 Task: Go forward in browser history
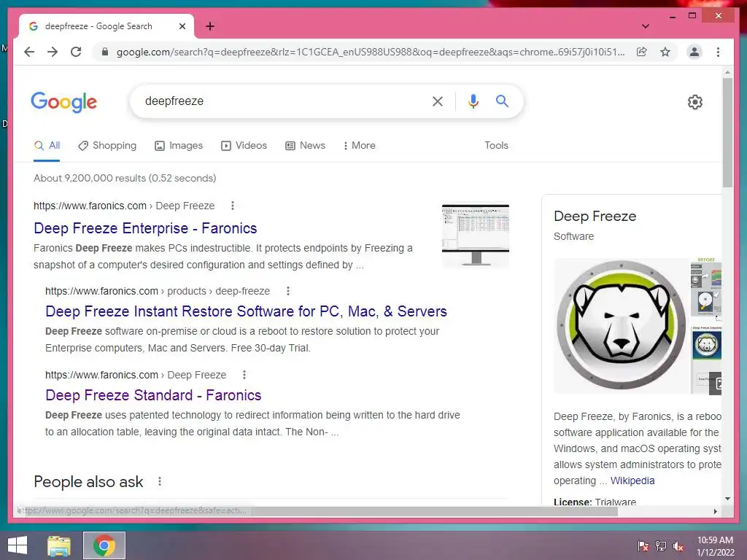click(x=53, y=52)
